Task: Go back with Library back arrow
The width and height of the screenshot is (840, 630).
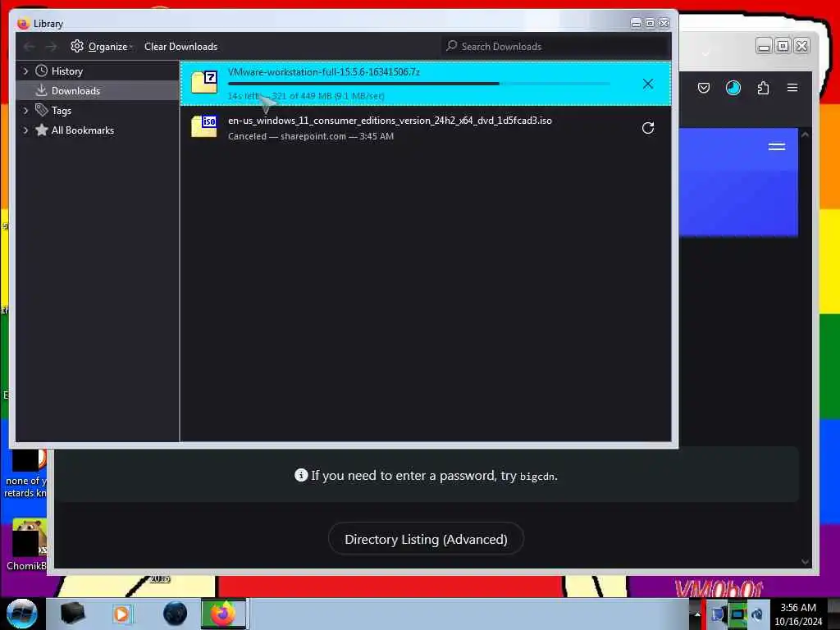Action: pos(30,47)
